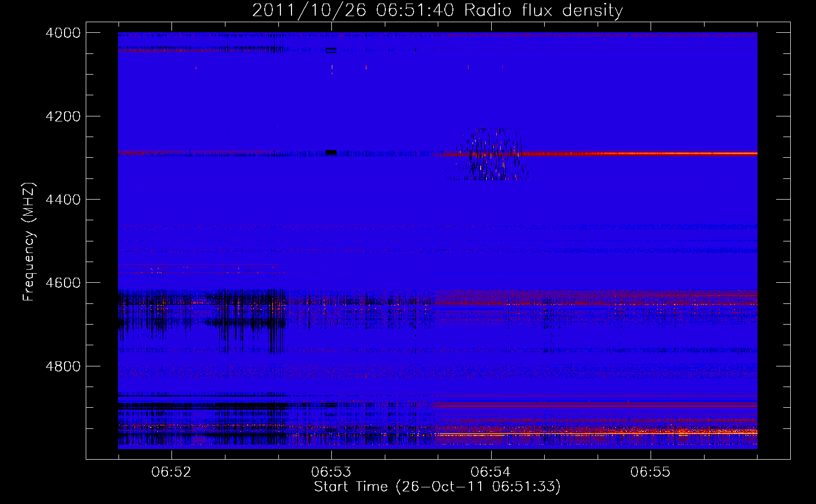Click the 4400 frequency axis label

pos(63,200)
